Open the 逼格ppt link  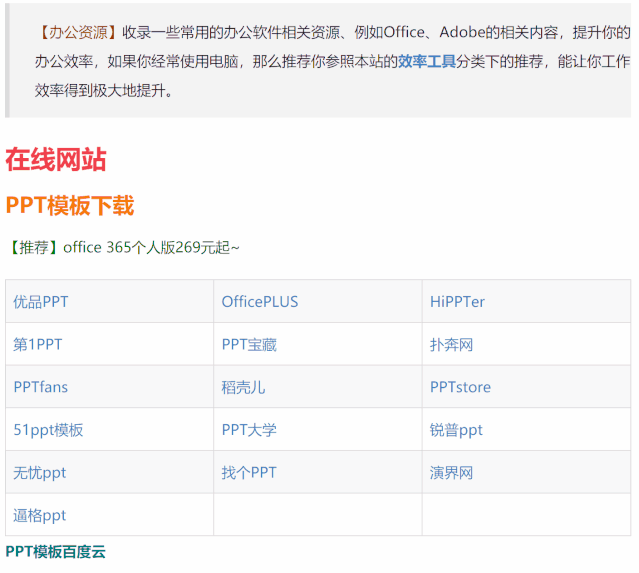(40, 516)
